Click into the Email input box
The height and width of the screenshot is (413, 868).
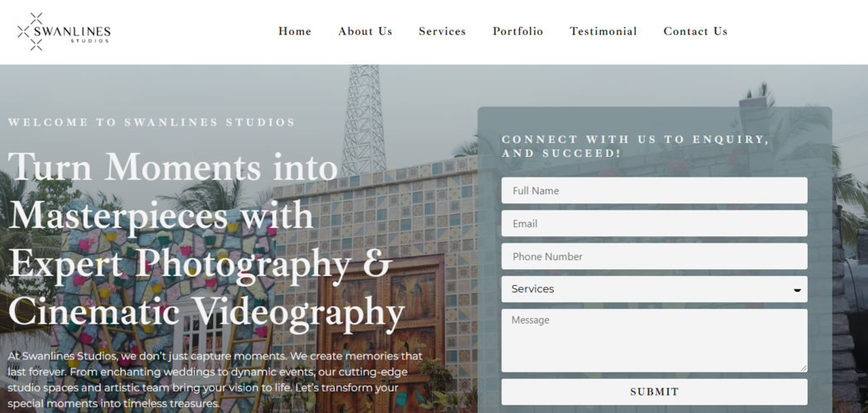tap(655, 223)
